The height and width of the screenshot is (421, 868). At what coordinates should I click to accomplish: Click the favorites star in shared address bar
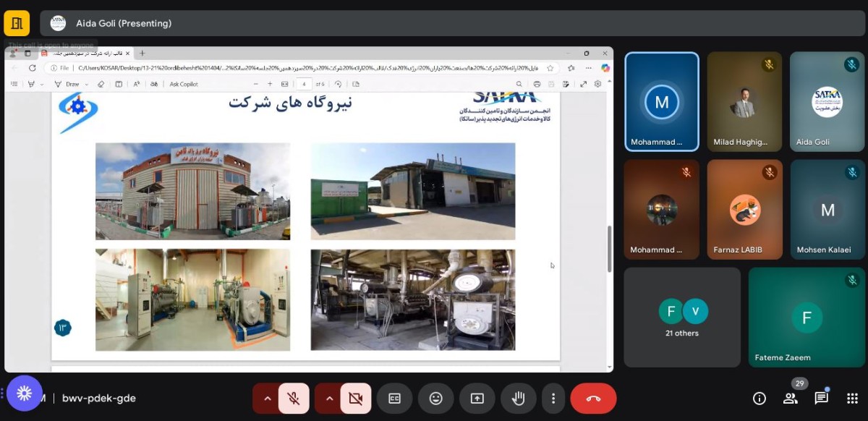pyautogui.click(x=550, y=68)
